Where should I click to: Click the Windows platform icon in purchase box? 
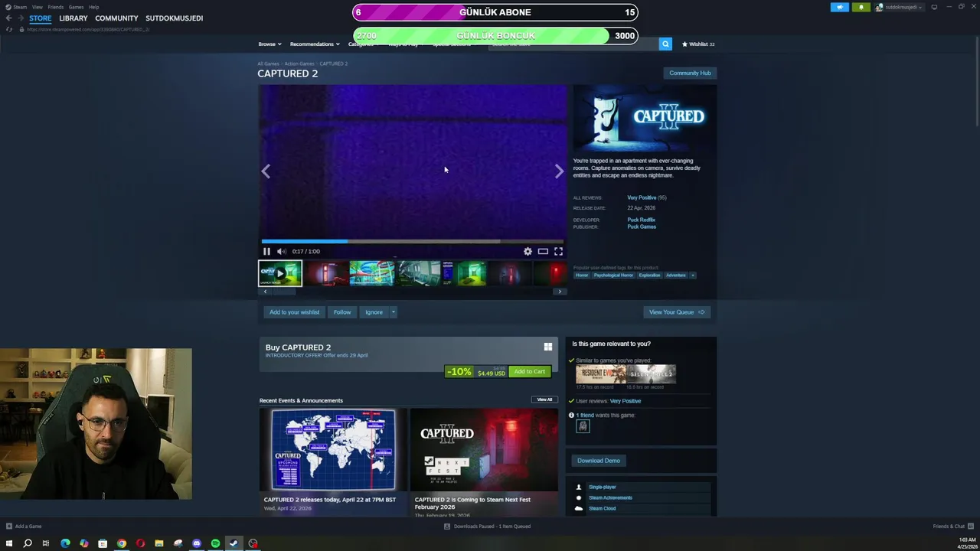pos(548,347)
